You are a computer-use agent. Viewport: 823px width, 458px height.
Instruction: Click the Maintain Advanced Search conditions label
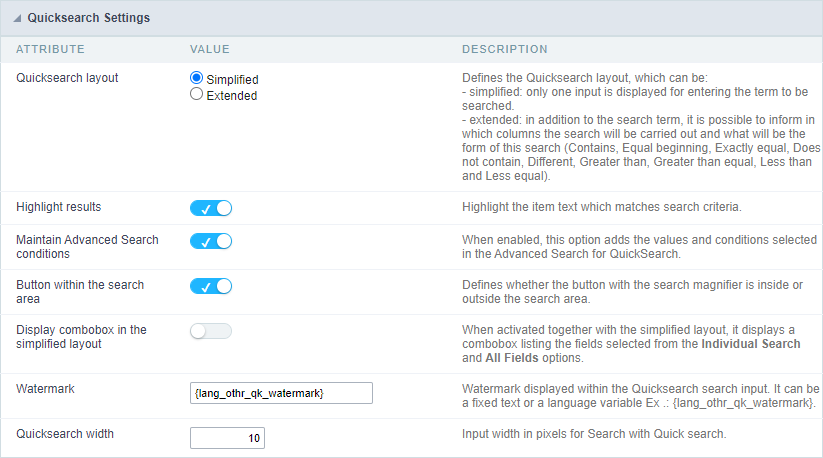(x=87, y=247)
